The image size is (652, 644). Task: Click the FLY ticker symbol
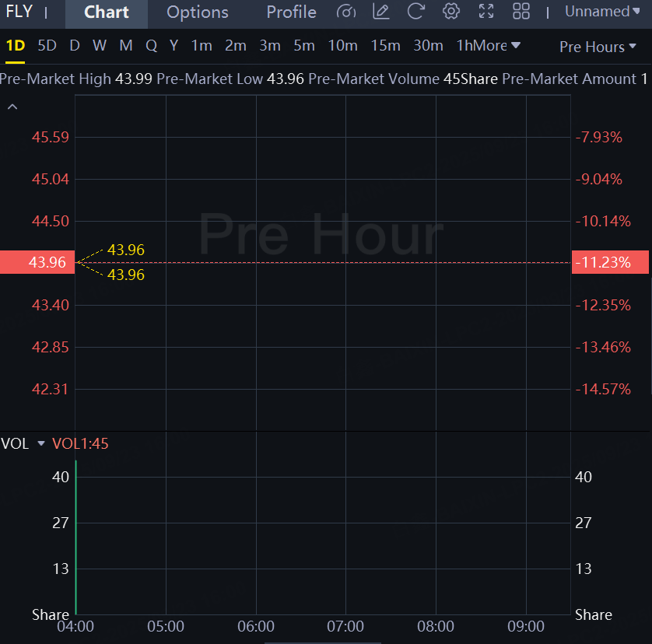[x=19, y=12]
